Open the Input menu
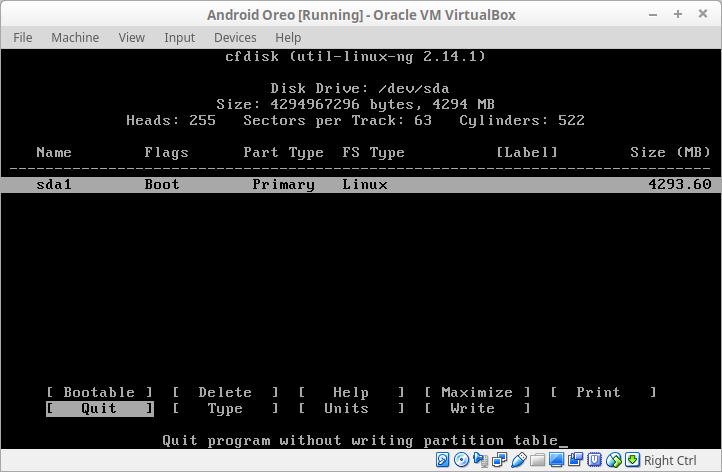Screen dimensions: 722x472 [x=180, y=37]
